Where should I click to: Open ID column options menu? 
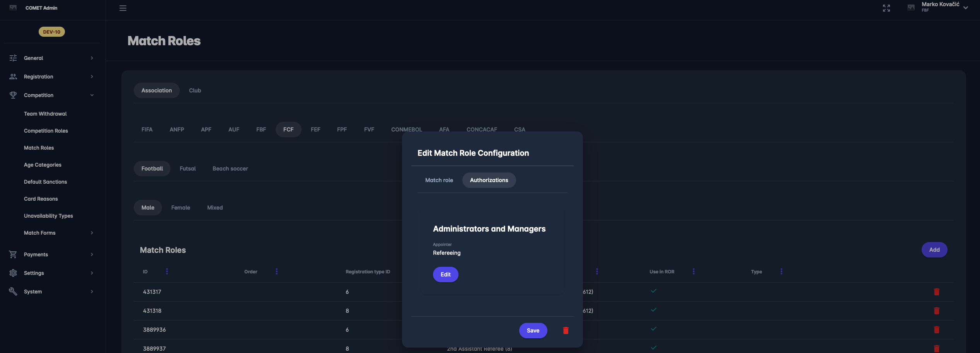tap(167, 271)
